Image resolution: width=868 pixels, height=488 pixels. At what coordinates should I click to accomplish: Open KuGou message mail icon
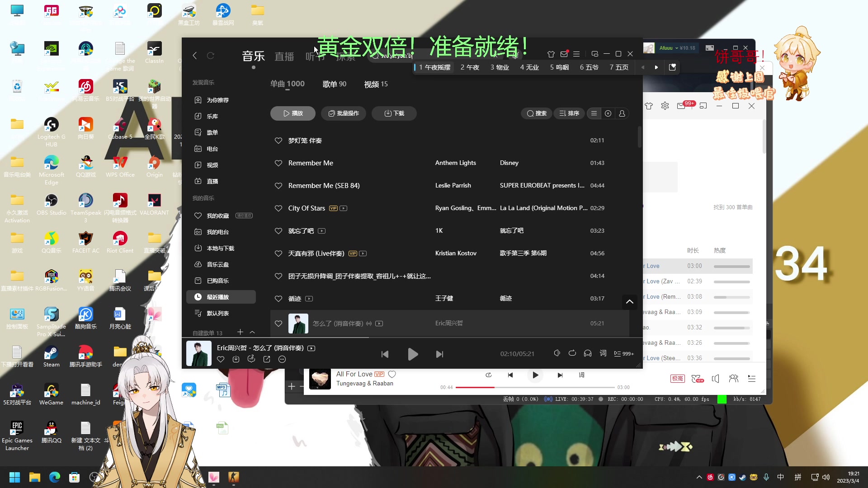564,54
